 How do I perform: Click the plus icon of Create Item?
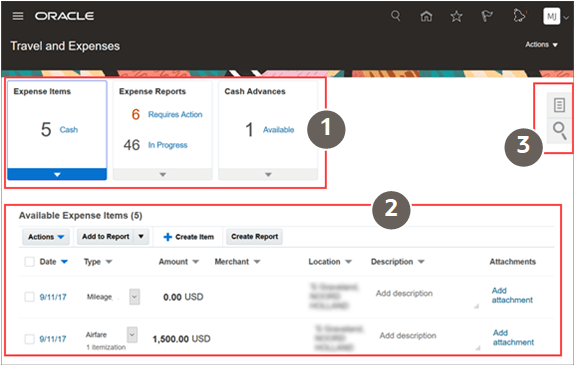tap(168, 237)
